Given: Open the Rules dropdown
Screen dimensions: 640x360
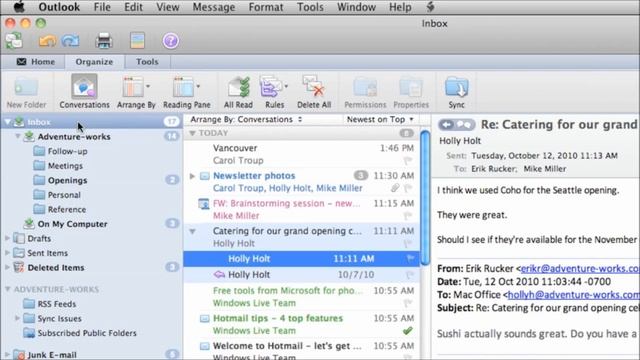Looking at the screenshot, I should (274, 92).
